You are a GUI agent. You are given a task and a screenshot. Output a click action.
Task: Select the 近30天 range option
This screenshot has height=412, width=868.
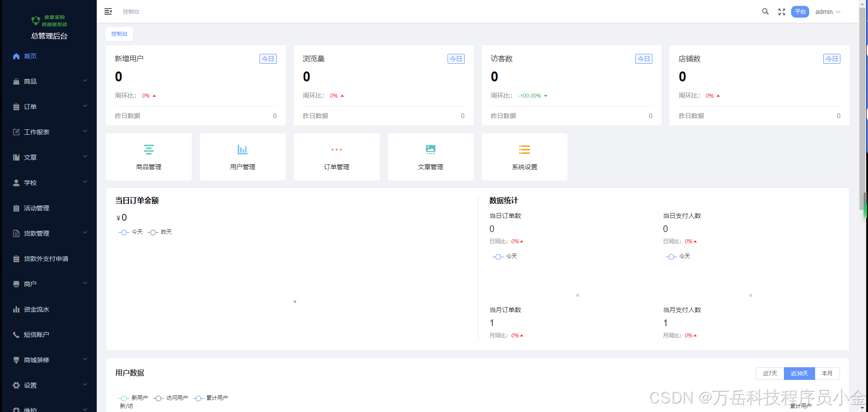pyautogui.click(x=799, y=374)
